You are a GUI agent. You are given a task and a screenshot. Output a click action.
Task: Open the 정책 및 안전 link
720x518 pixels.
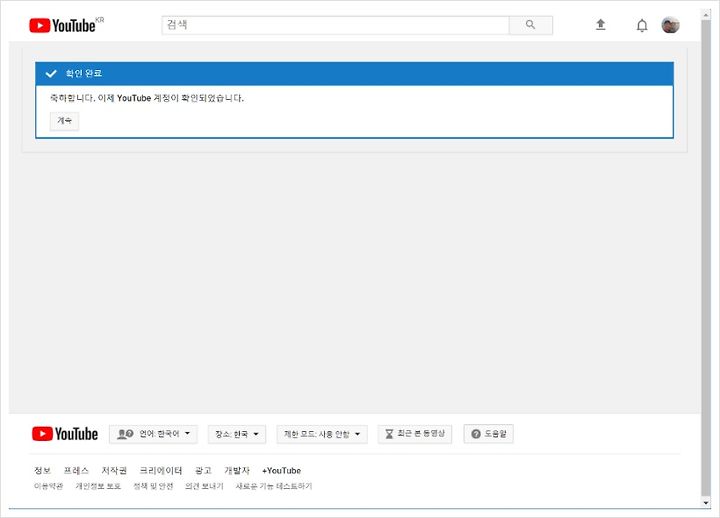pyautogui.click(x=153, y=486)
